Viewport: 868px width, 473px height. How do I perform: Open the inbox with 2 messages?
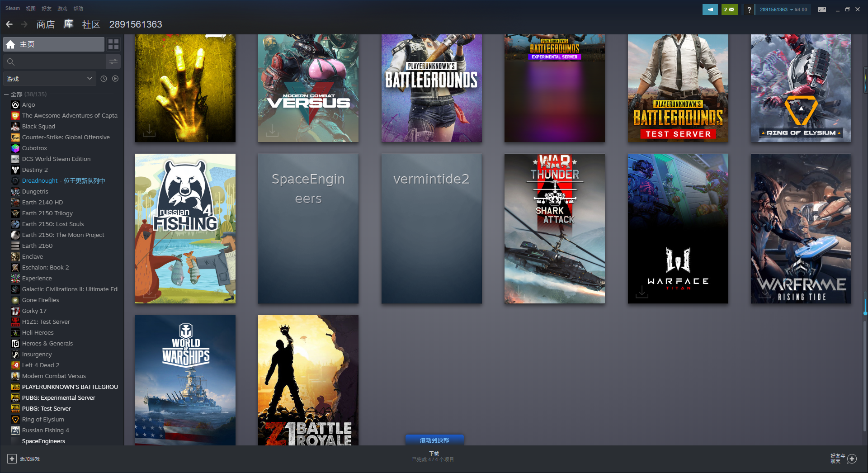click(x=729, y=9)
